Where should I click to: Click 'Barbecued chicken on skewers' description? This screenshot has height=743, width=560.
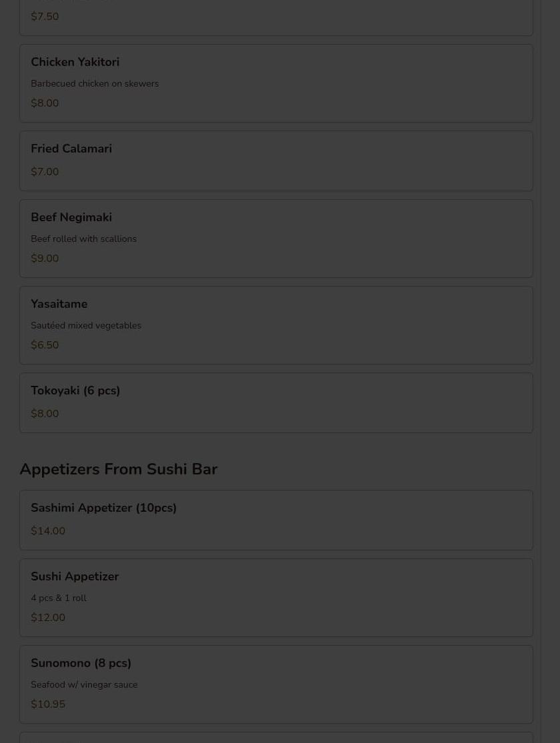(x=95, y=83)
